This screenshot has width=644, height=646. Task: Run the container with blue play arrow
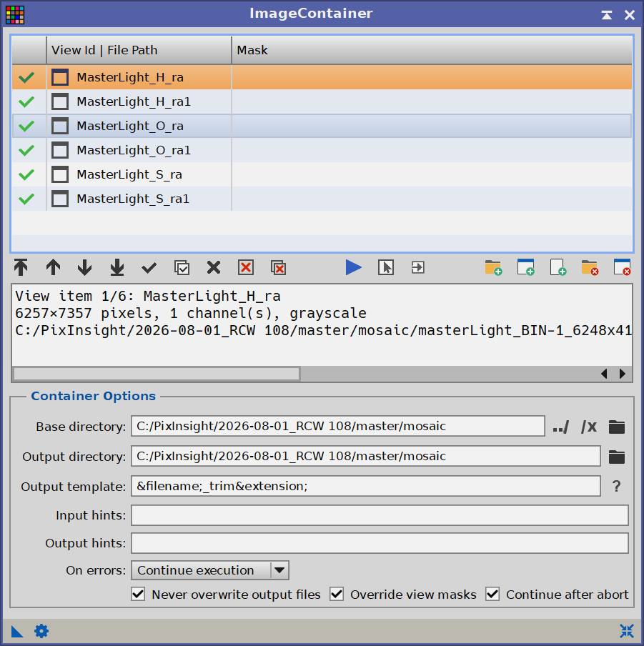click(353, 267)
